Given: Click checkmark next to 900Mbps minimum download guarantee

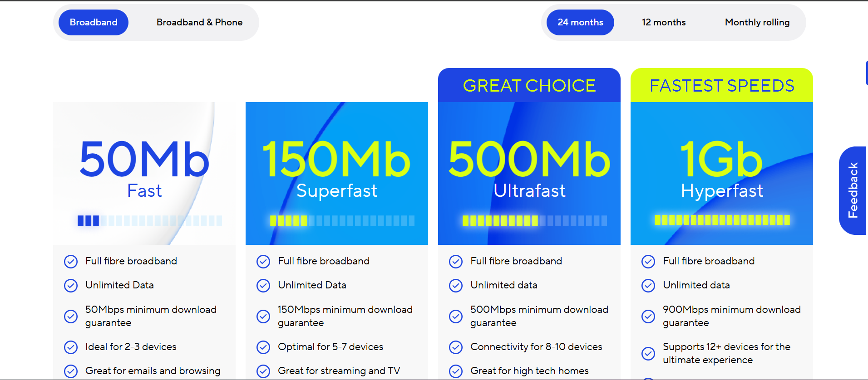Looking at the screenshot, I should (648, 316).
